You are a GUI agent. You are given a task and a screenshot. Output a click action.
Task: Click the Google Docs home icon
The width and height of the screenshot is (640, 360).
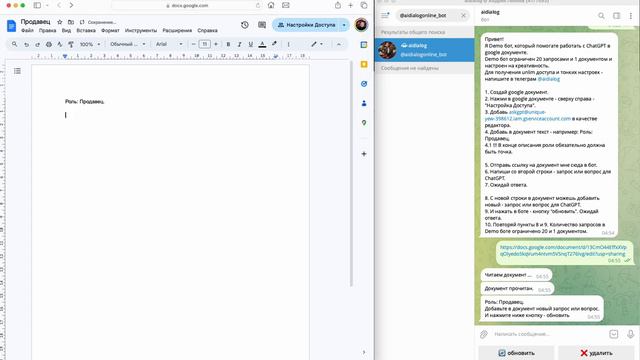11,26
